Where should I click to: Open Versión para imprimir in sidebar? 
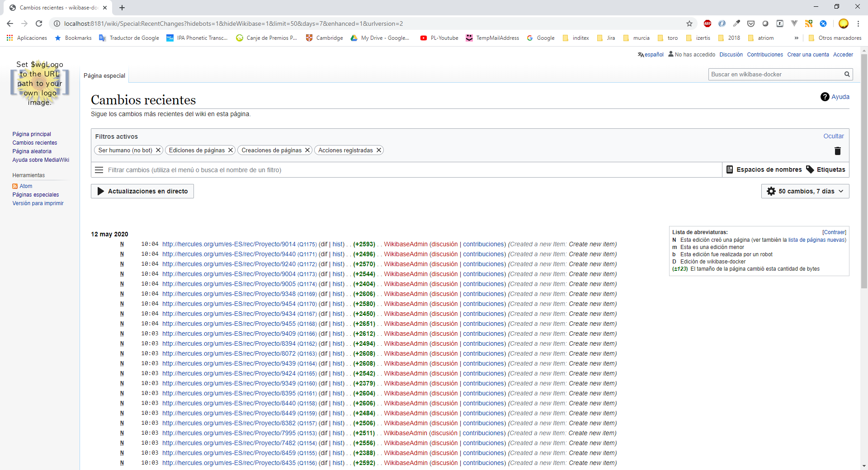coord(38,203)
